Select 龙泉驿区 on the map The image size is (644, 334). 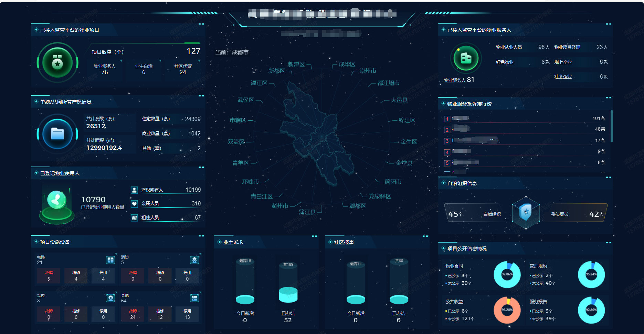click(380, 196)
